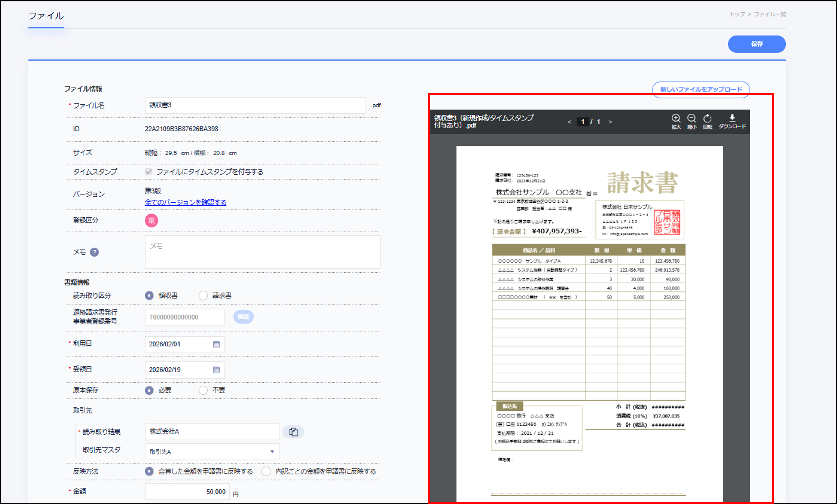Show the メモ help tooltip
Image resolution: width=837 pixels, height=504 pixels.
(x=95, y=252)
